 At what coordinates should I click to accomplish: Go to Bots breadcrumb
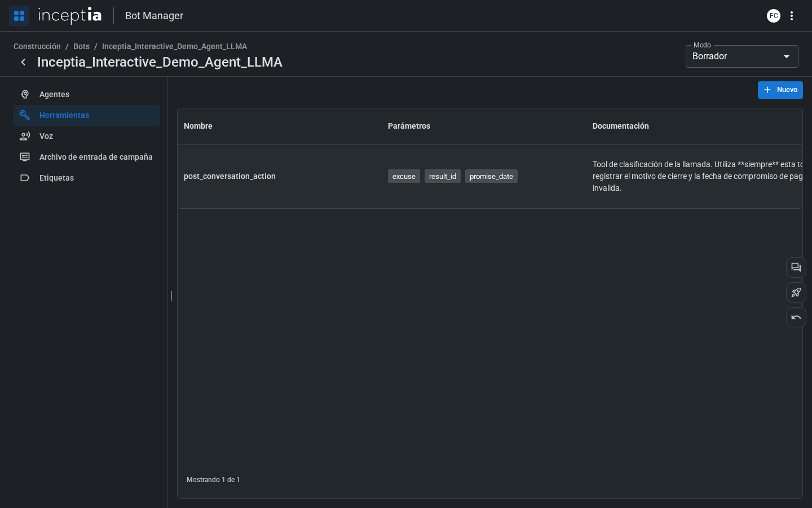81,46
